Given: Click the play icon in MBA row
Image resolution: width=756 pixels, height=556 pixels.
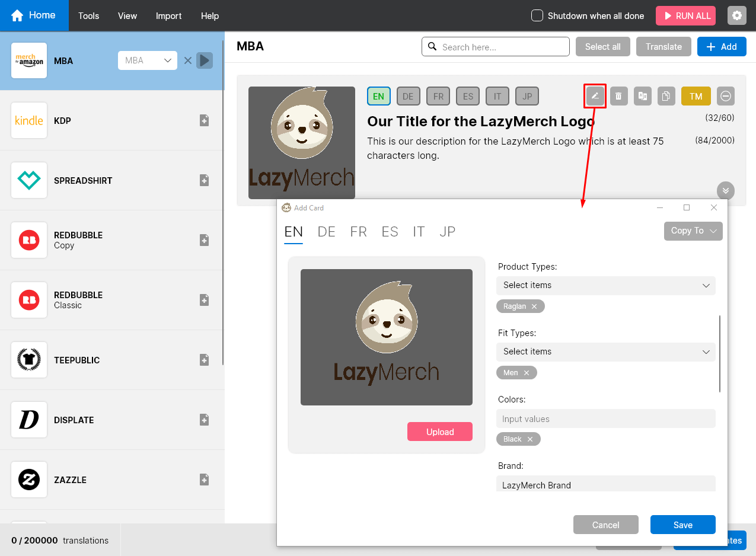Looking at the screenshot, I should (x=205, y=60).
